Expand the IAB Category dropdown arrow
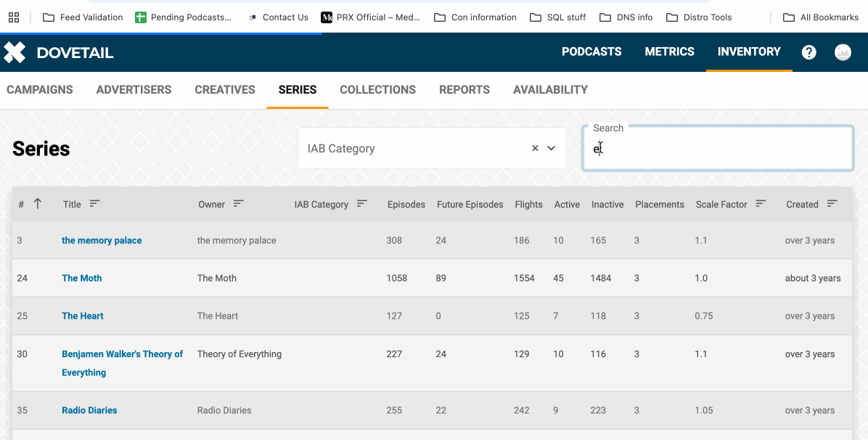 pyautogui.click(x=552, y=148)
